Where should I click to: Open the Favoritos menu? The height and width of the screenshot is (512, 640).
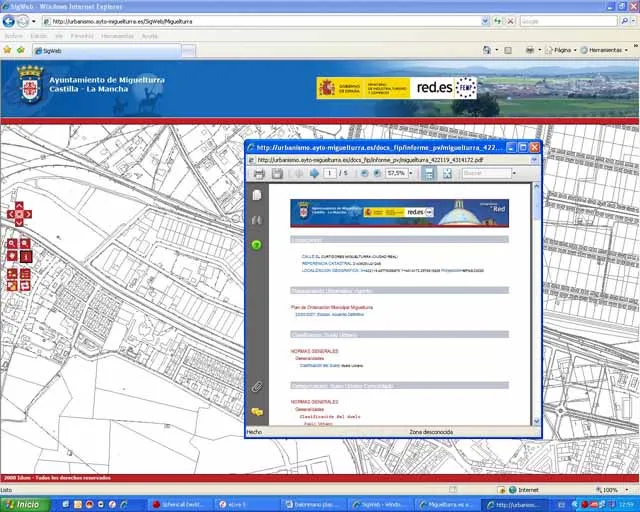[x=82, y=36]
